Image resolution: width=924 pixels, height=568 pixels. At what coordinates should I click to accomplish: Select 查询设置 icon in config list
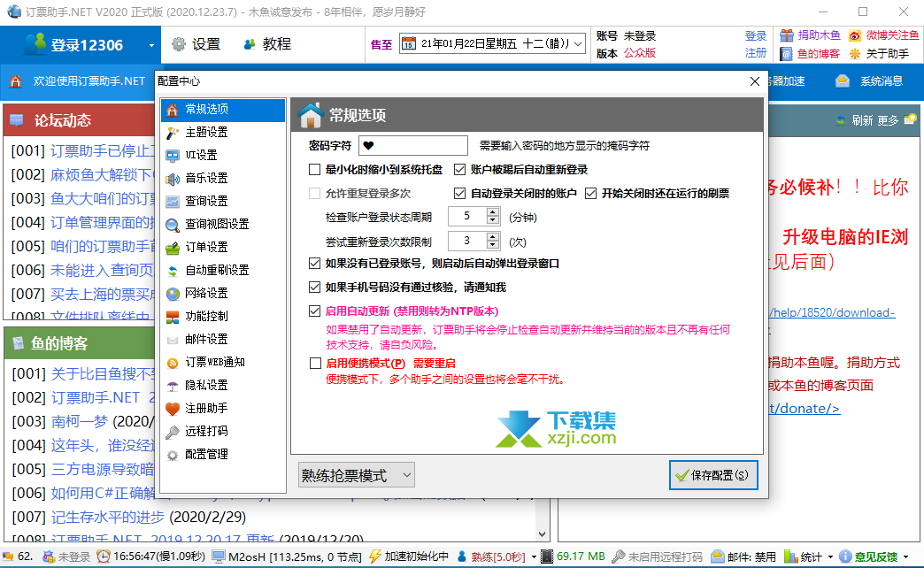[x=172, y=202]
